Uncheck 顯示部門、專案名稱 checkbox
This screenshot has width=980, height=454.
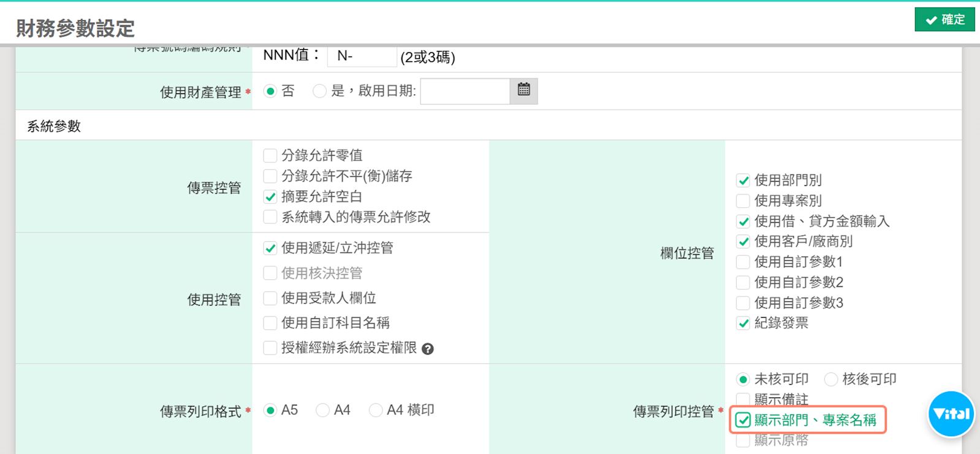point(743,420)
